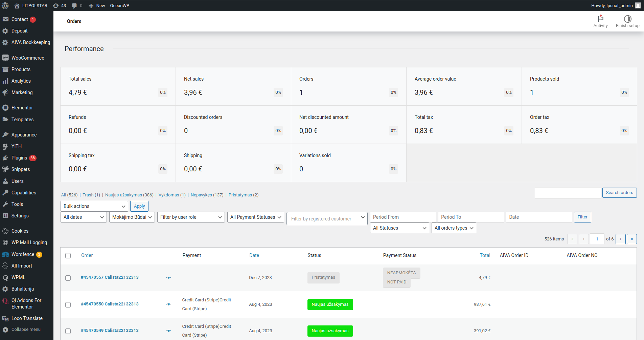Jump to last page of orders
The image size is (644, 340).
(632, 239)
